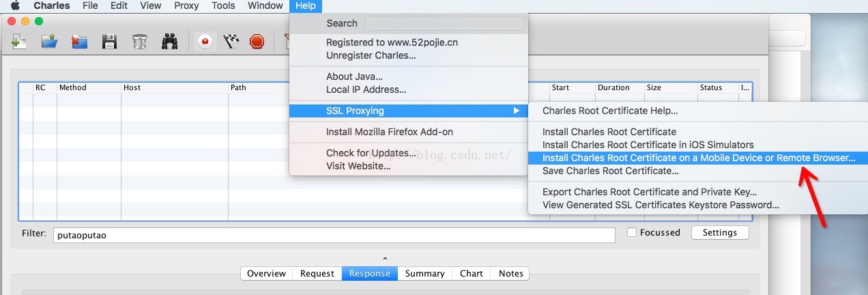Clear the session with the trash icon
868x295 pixels.
[x=139, y=42]
